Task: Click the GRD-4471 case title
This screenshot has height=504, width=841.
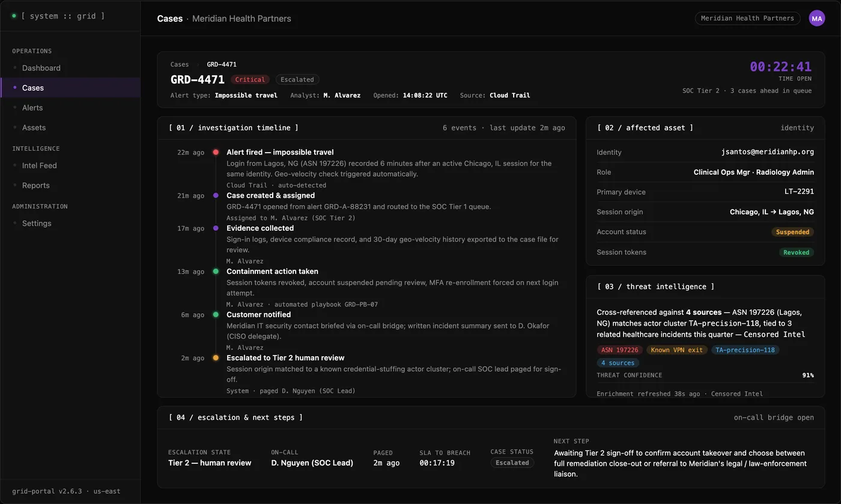Action: click(198, 79)
